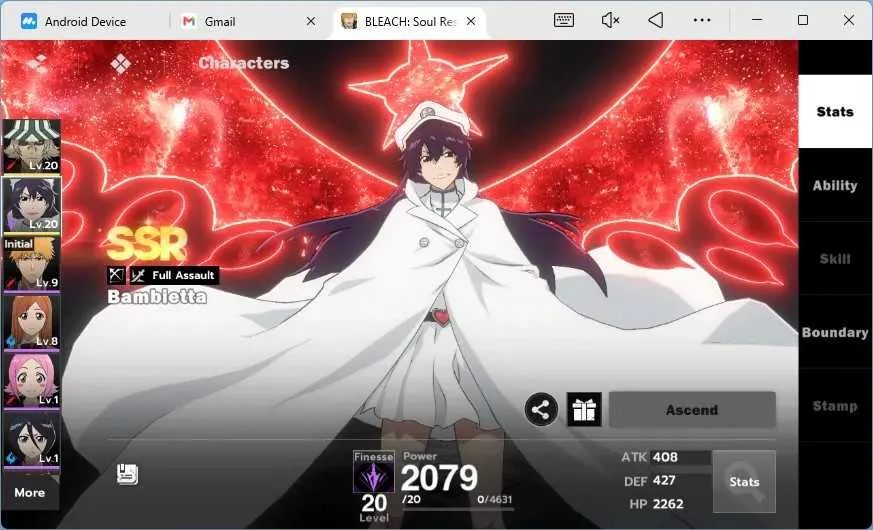Open the Stats side tab
Image resolution: width=873 pixels, height=530 pixels.
835,112
